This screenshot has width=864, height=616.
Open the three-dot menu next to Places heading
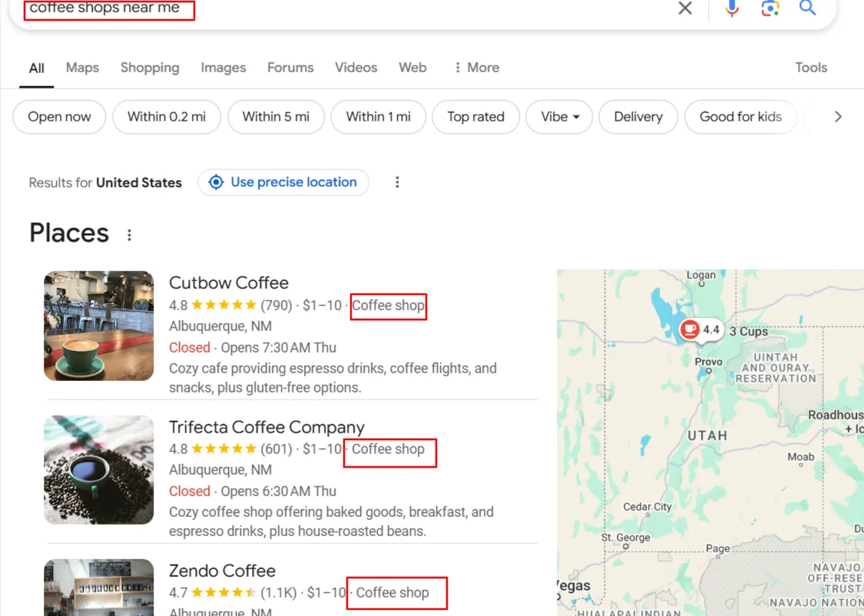coord(128,235)
